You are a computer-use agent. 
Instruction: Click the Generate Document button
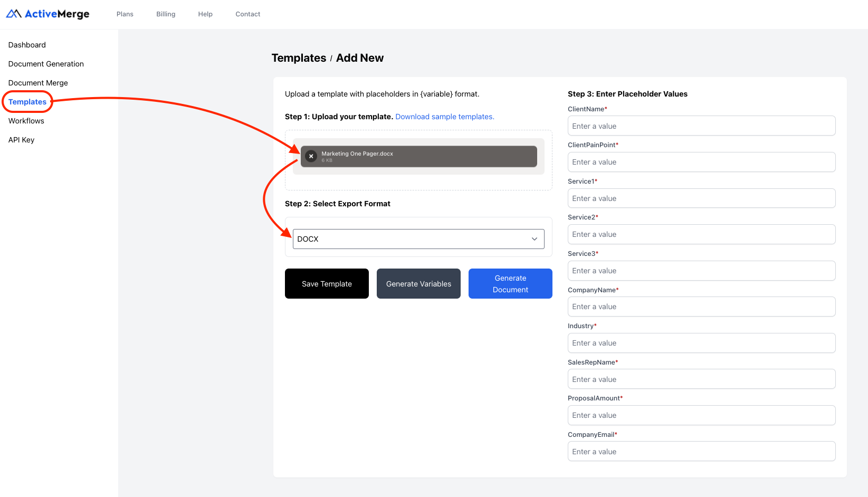510,283
